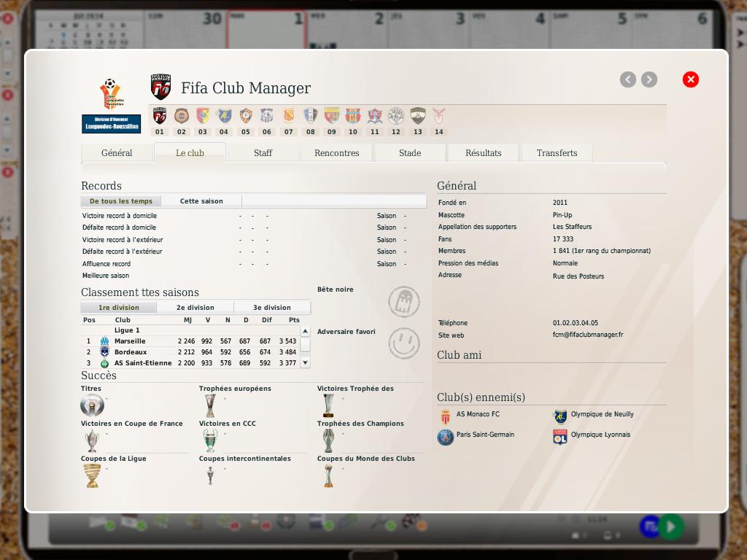This screenshot has width=747, height=560.
Task: Switch to the Le club tab
Action: coord(190,153)
